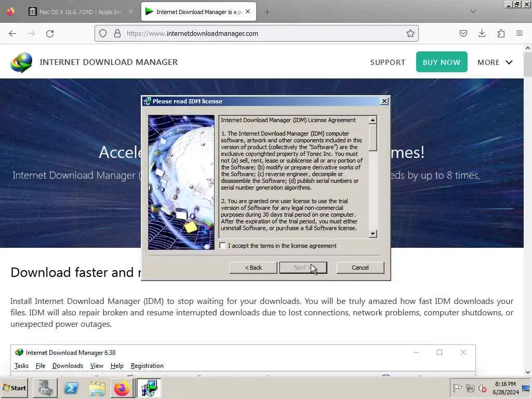Bookmark this page with the star

click(410, 33)
